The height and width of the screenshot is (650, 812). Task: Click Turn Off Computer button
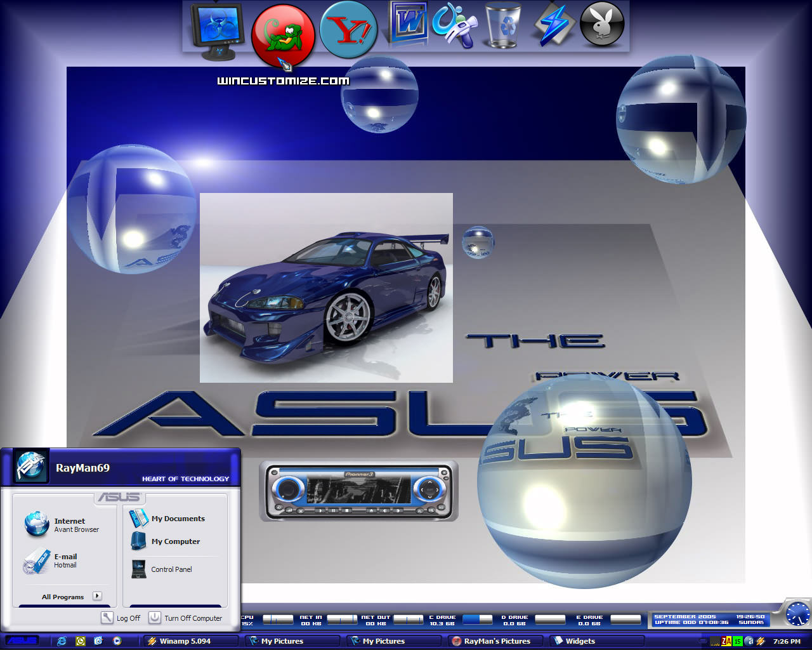point(185,618)
